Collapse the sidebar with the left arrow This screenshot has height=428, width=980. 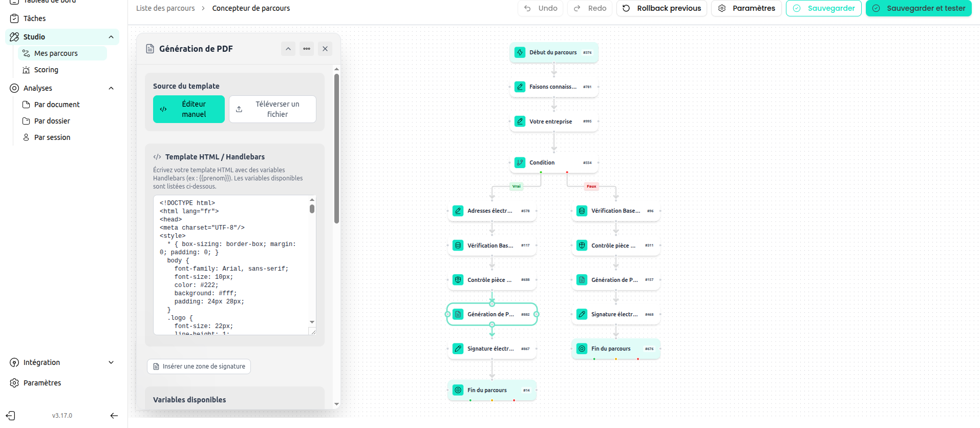[114, 416]
